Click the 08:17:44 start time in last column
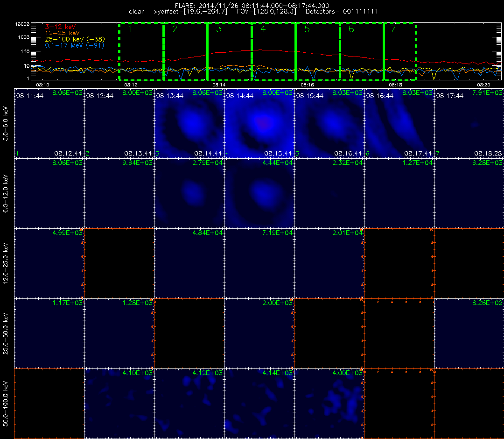The width and height of the screenshot is (504, 439). pyautogui.click(x=450, y=96)
